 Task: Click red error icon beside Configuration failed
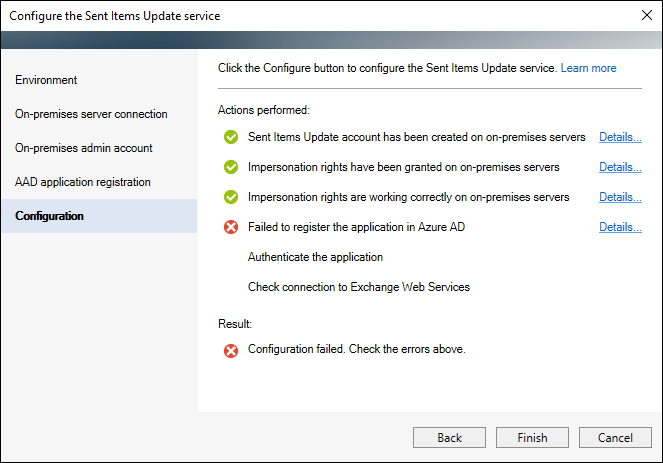click(231, 351)
